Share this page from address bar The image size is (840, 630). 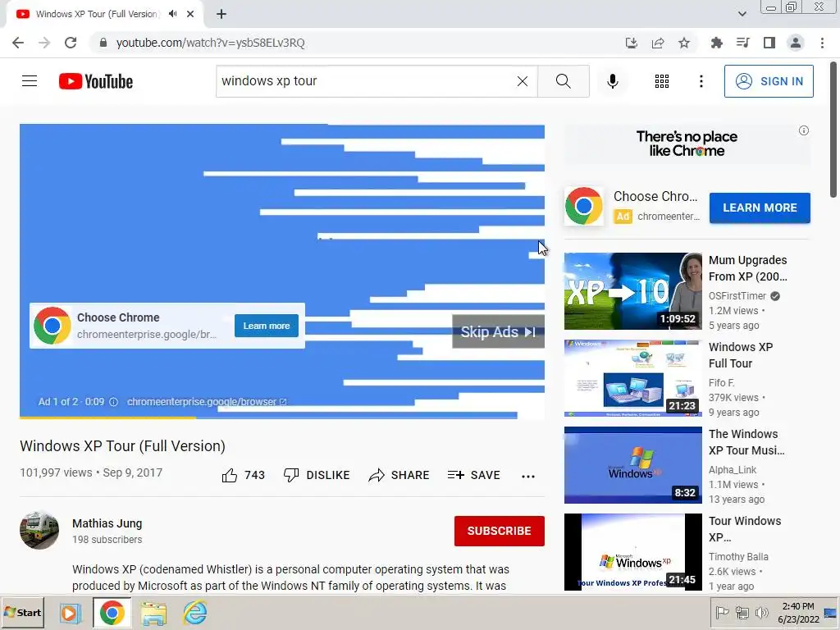(658, 43)
